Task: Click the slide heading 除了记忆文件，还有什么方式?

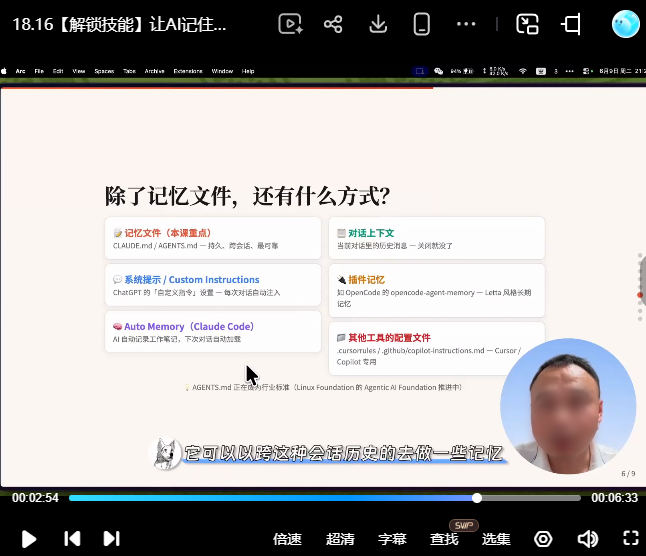Action: tap(247, 196)
